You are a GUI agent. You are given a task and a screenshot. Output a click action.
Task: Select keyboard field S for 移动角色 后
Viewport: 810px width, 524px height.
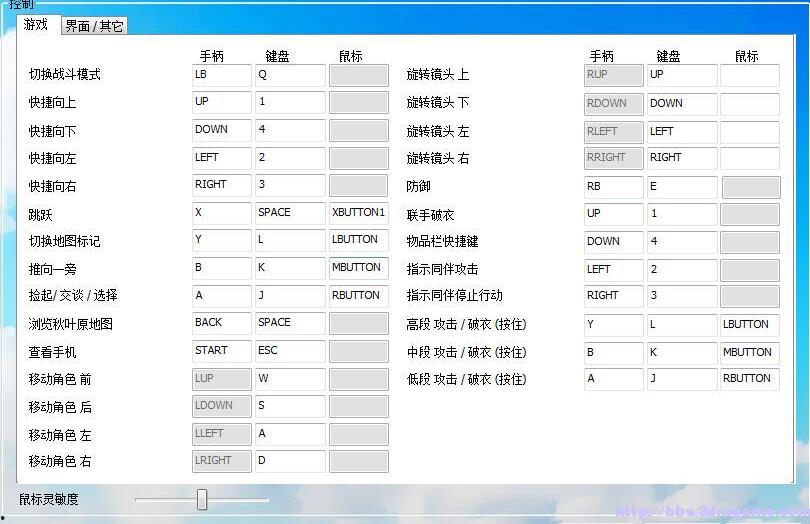(290, 406)
